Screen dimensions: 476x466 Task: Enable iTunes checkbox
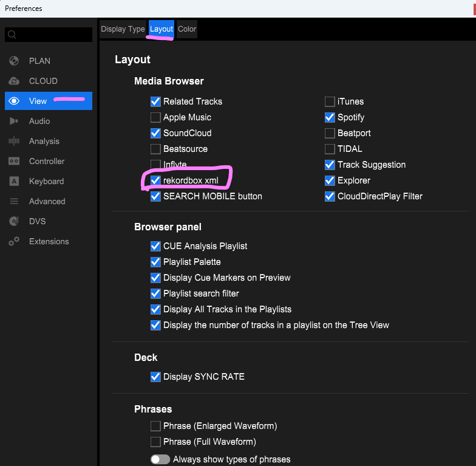(x=330, y=101)
